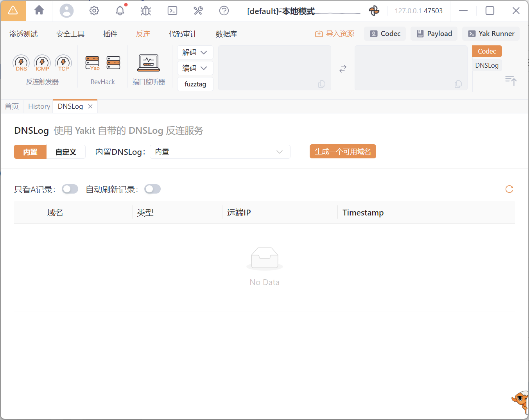This screenshot has height=420, width=529.
Task: Go to home via the house icon
Action: 39,10
